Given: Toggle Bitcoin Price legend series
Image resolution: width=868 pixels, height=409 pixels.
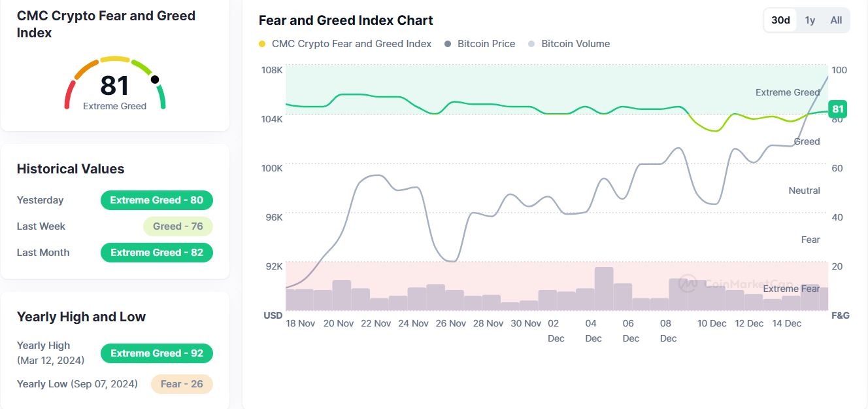Looking at the screenshot, I should (486, 44).
